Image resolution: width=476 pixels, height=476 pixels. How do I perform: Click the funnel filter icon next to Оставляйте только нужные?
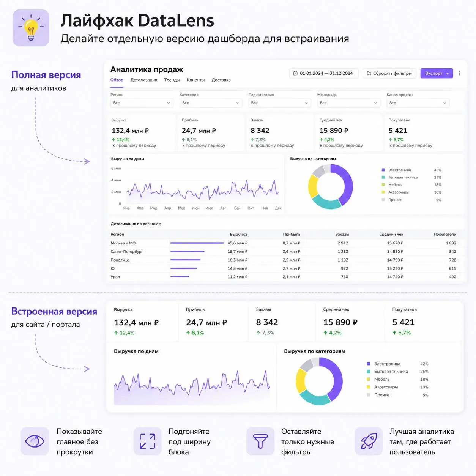click(260, 441)
